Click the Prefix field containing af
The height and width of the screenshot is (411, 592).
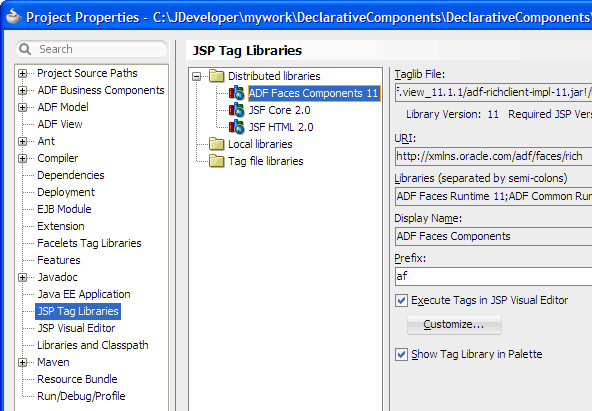pyautogui.click(x=493, y=276)
